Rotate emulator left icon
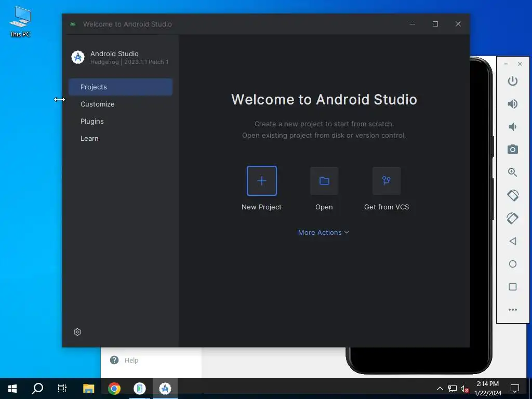 tap(513, 195)
